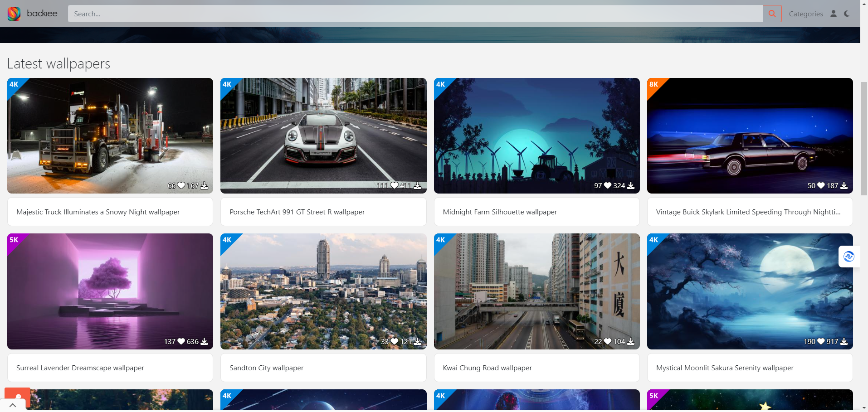Click the backiee logo icon
Screen dimensions: 868x412
point(14,14)
